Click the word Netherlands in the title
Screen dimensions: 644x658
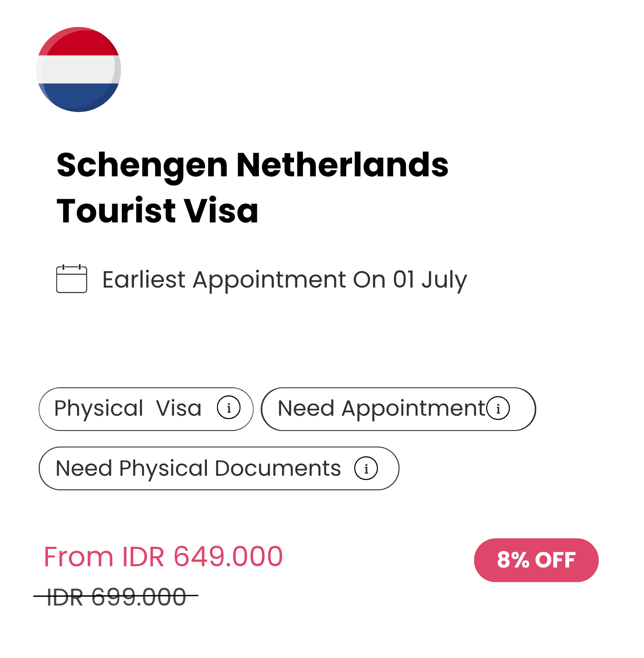pos(342,164)
